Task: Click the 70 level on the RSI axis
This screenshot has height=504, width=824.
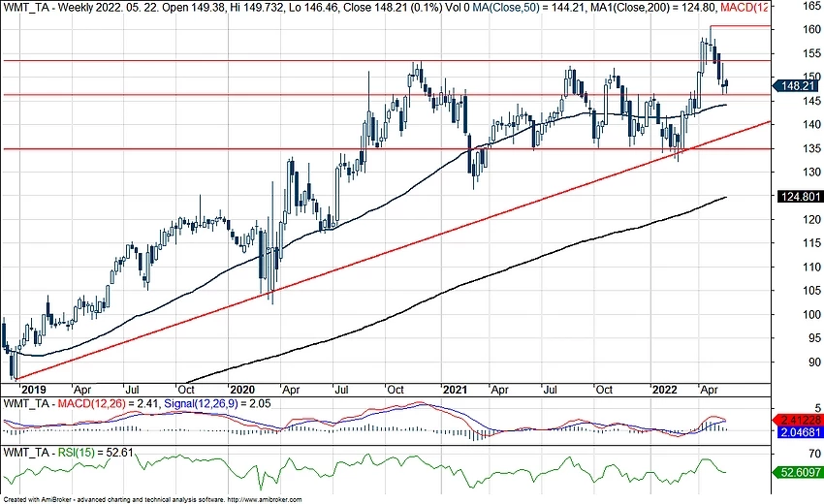Action: (x=815, y=454)
